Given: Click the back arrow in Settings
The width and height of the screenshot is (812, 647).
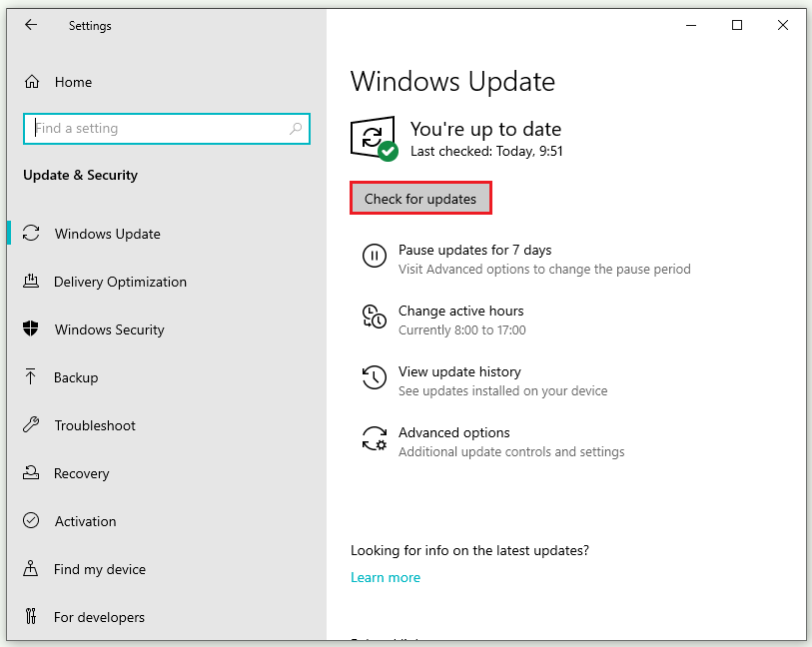Looking at the screenshot, I should point(31,25).
